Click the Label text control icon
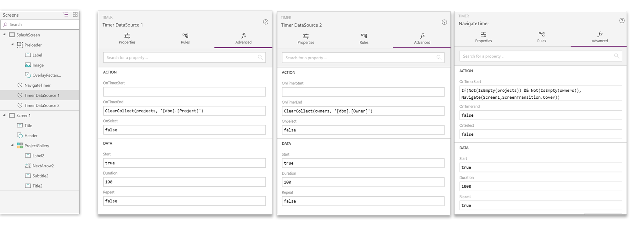Screen dimensions: 644x226 click(x=28, y=55)
